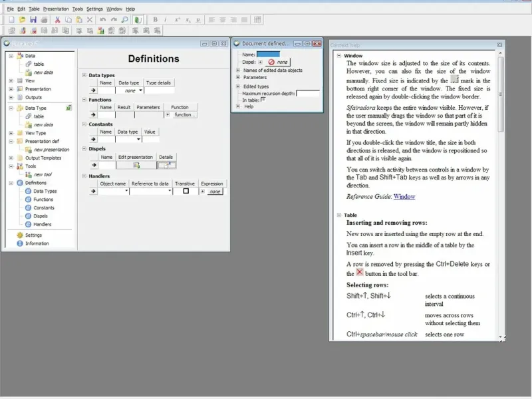Click the Dispel none button
This screenshot has width=532, height=399.
pos(278,62)
